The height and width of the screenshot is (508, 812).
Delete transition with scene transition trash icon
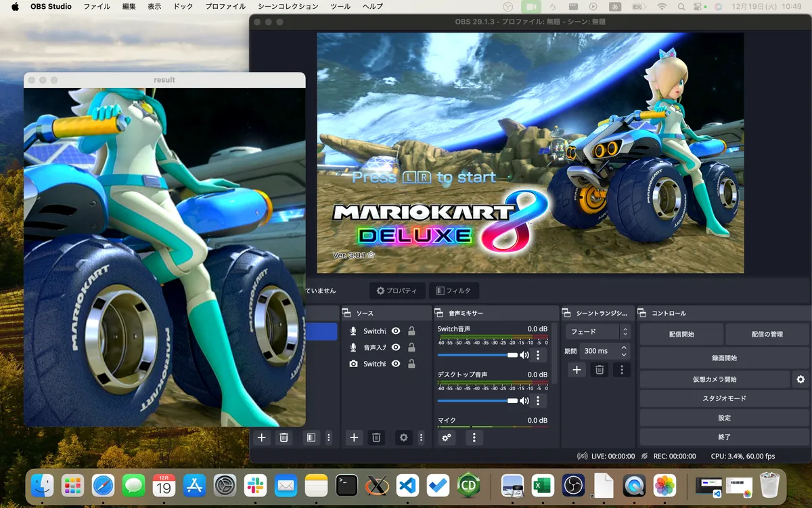pos(600,370)
